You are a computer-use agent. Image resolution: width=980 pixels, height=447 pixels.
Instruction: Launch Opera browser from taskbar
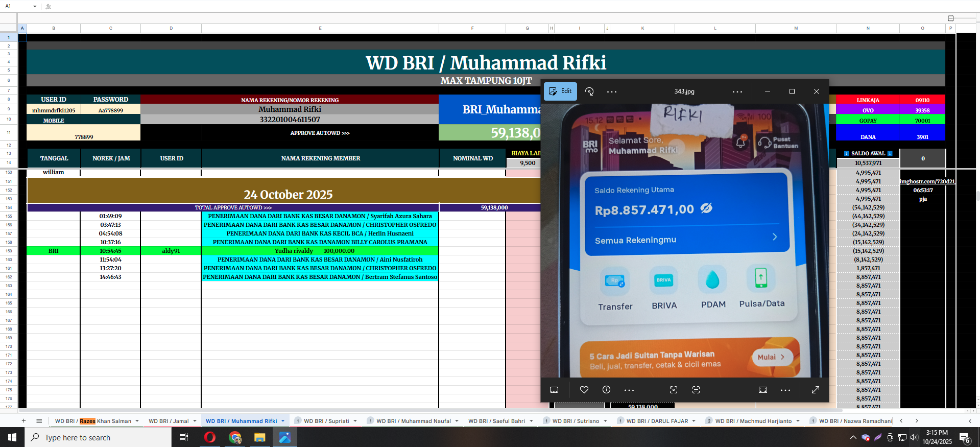coord(209,437)
